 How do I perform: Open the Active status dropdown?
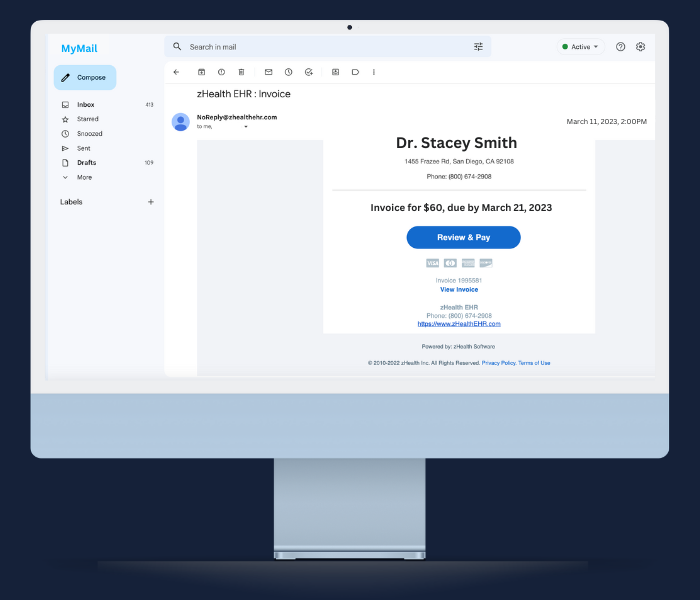click(581, 47)
